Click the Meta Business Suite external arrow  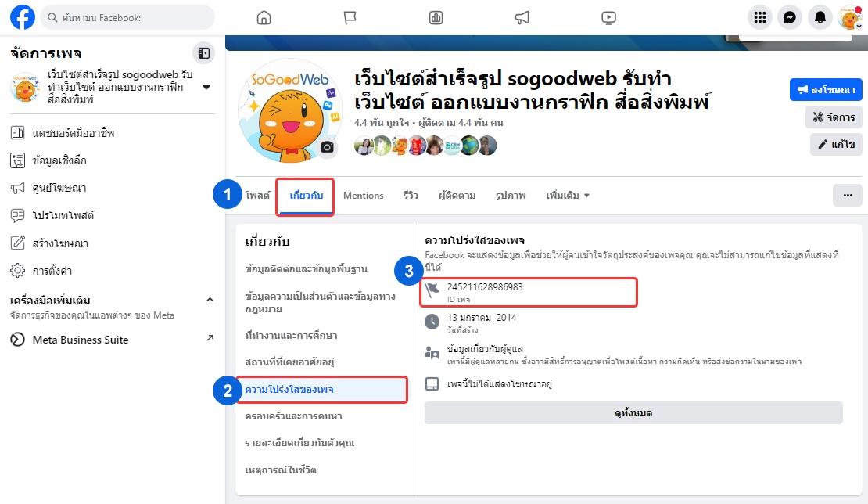[x=210, y=338]
